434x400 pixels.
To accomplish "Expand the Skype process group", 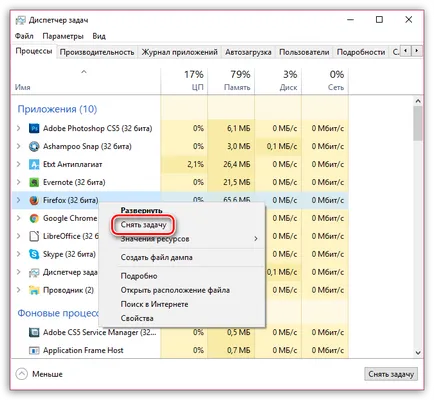I will 19,254.
